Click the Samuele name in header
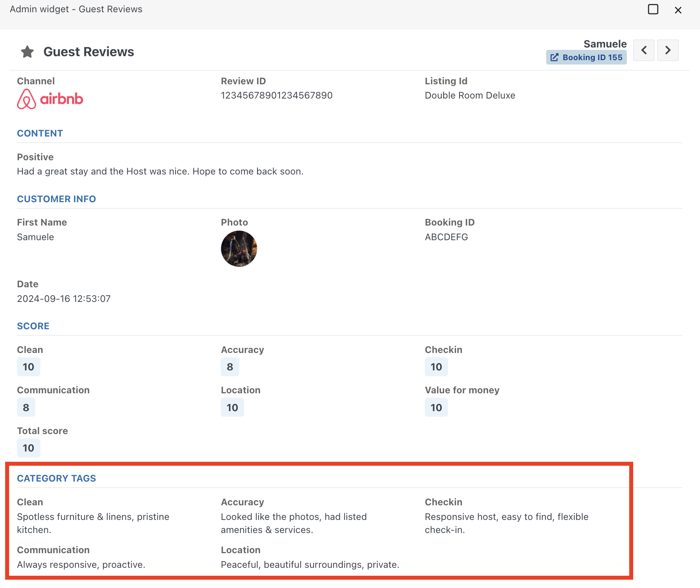This screenshot has height=588, width=700. click(x=605, y=44)
